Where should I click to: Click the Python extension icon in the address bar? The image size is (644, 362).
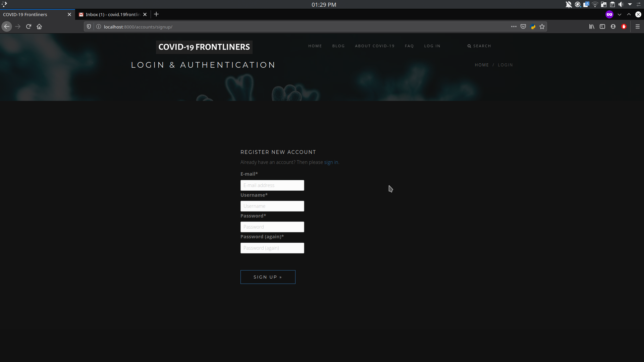pos(533,27)
